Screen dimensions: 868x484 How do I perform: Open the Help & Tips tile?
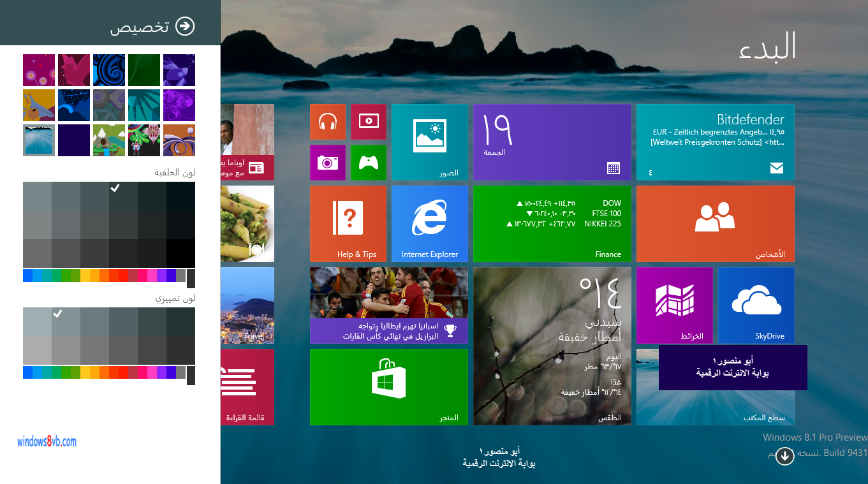click(348, 224)
